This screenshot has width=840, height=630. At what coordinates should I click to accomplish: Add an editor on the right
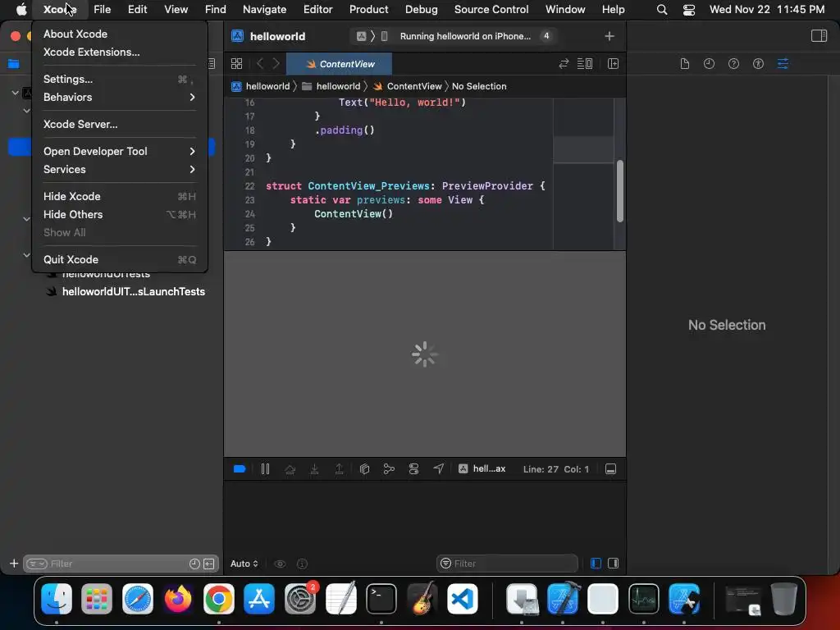[x=613, y=64]
